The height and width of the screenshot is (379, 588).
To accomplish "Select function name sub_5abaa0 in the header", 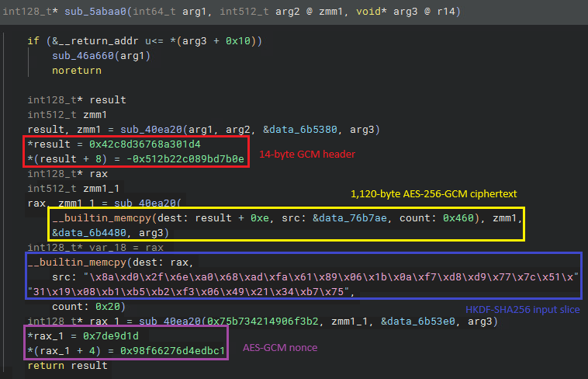I will pos(95,12).
